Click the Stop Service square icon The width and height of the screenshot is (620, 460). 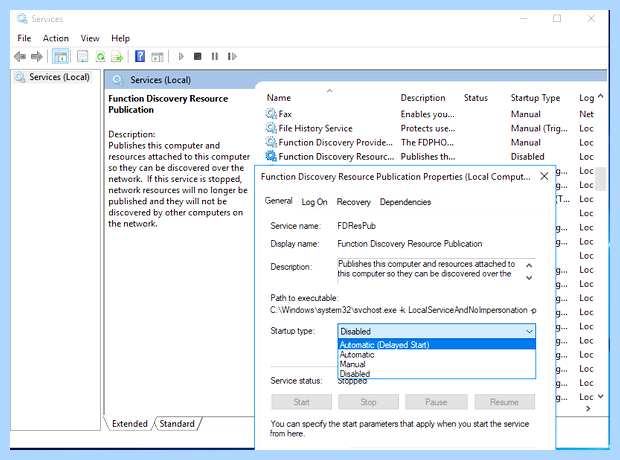[198, 57]
